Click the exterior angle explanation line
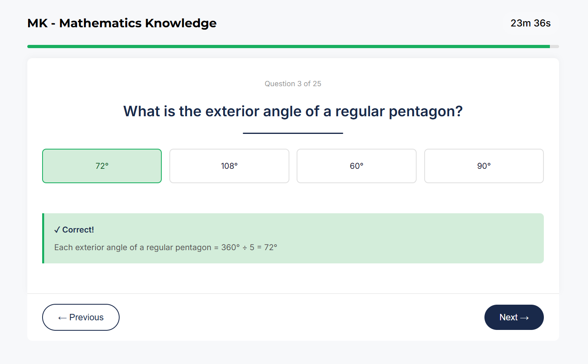 tap(165, 247)
